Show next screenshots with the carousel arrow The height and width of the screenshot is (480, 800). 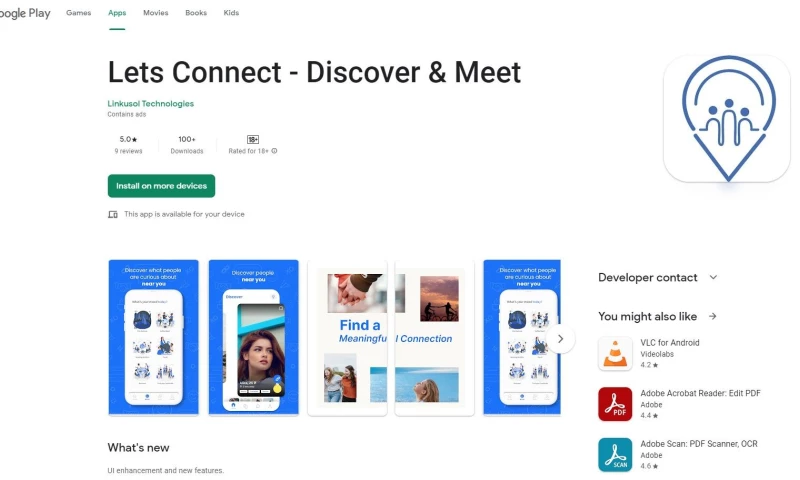tap(560, 339)
